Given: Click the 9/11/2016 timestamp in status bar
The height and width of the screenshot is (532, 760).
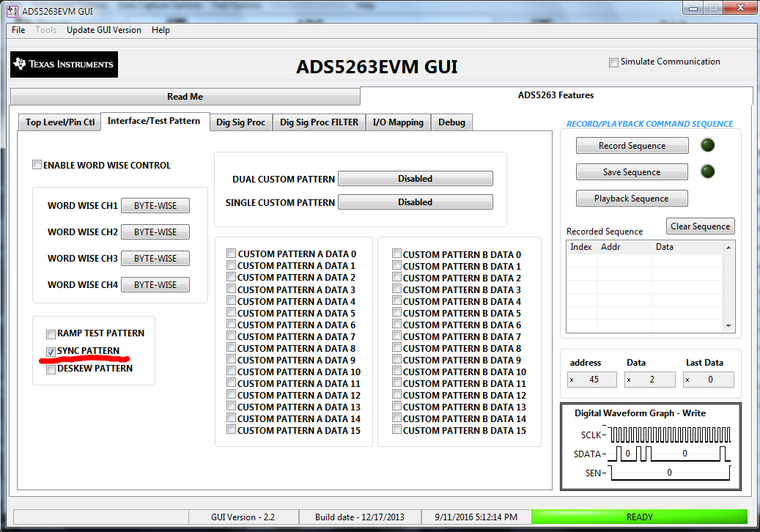Looking at the screenshot, I should (x=476, y=517).
